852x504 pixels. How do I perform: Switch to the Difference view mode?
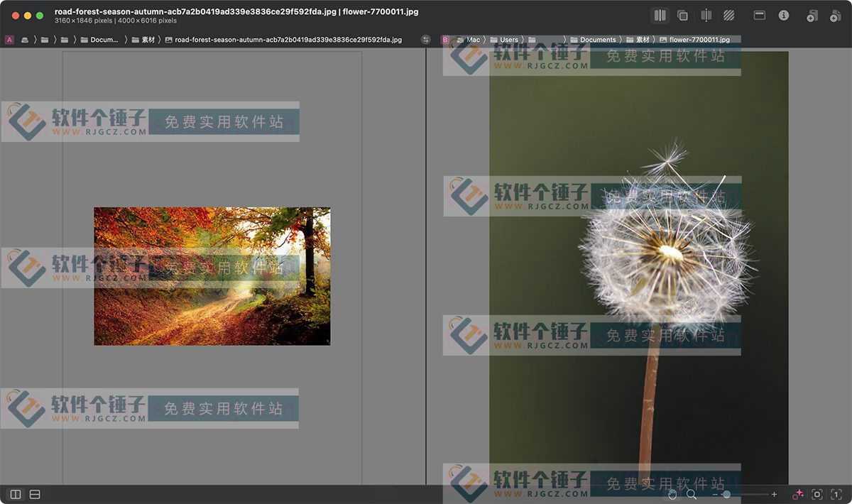pyautogui.click(x=728, y=15)
